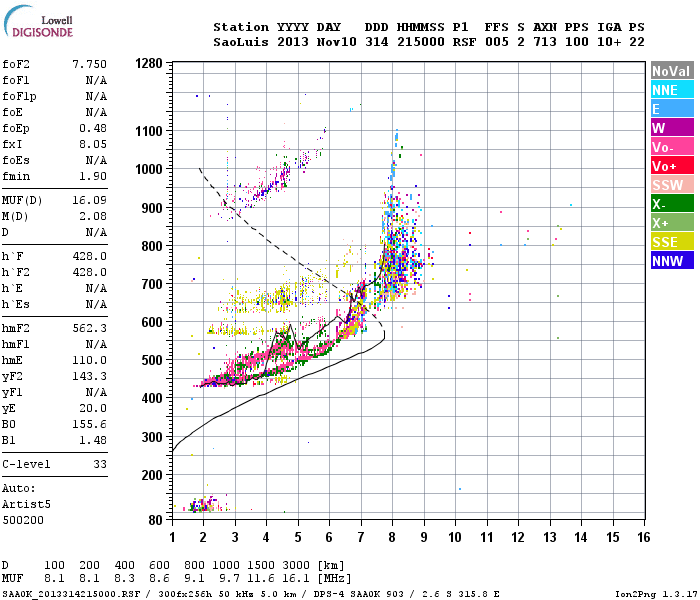Click the 500200 version number

pos(23,521)
